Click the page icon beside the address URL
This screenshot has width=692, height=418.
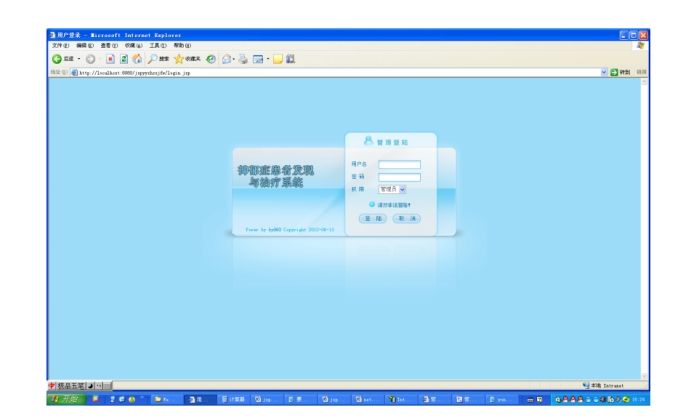point(75,73)
